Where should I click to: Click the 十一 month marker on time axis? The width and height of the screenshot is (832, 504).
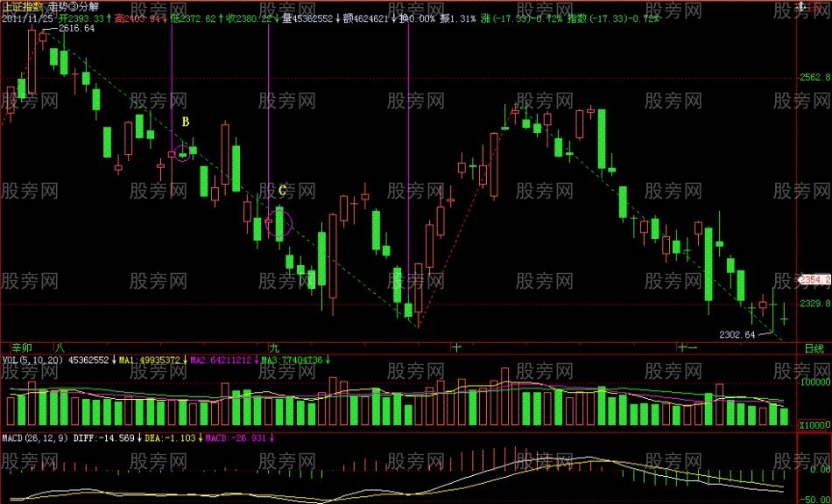(687, 349)
